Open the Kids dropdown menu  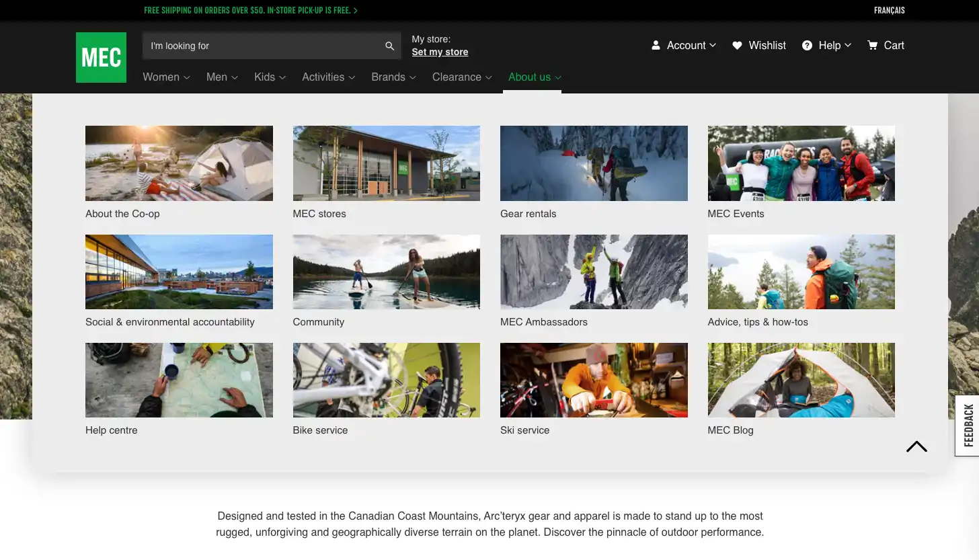coord(270,77)
